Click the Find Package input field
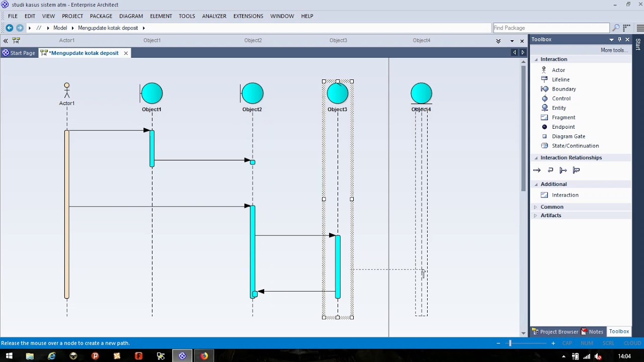 pyautogui.click(x=551, y=28)
